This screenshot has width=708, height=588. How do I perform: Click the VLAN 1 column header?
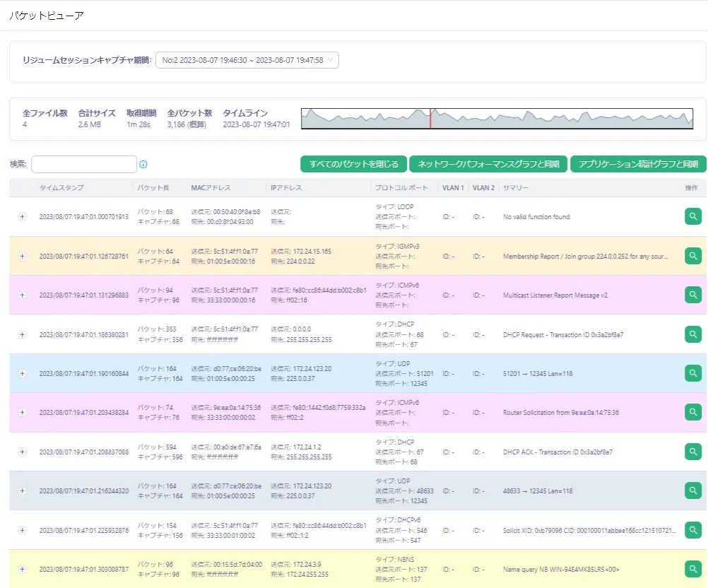point(453,188)
